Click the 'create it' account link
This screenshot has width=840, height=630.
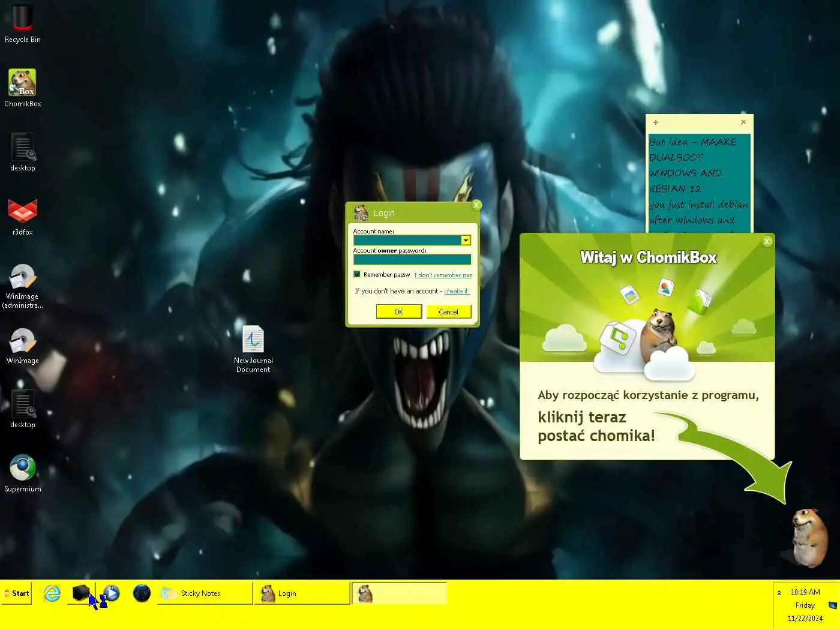coord(457,291)
